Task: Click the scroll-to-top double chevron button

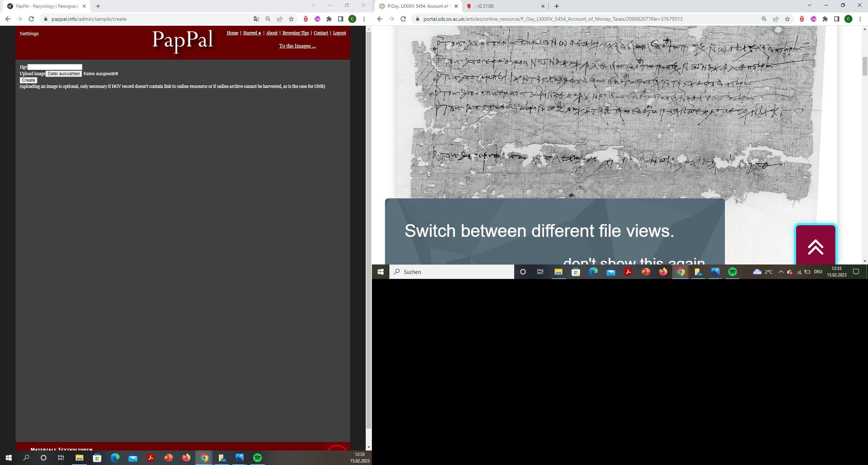Action: click(816, 246)
